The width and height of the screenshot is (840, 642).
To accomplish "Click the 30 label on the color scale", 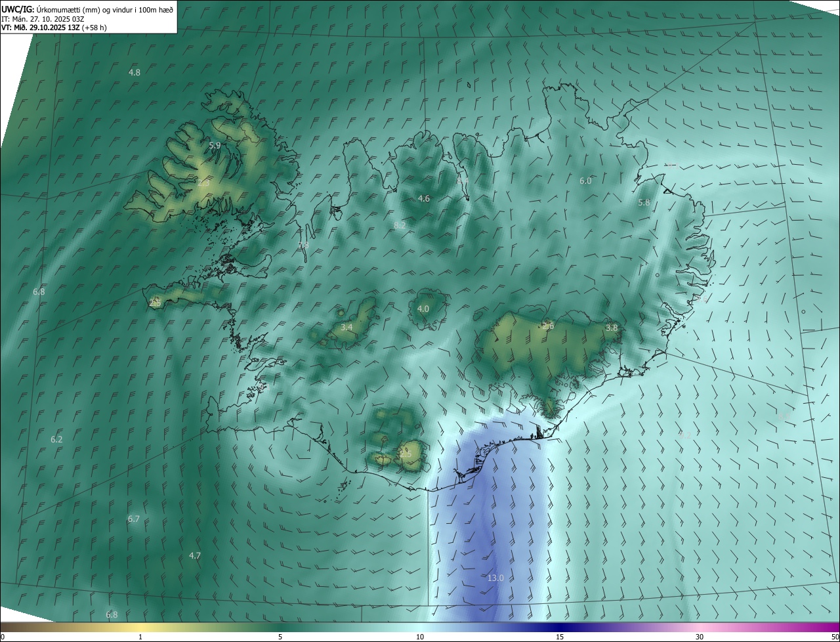I will (x=700, y=637).
